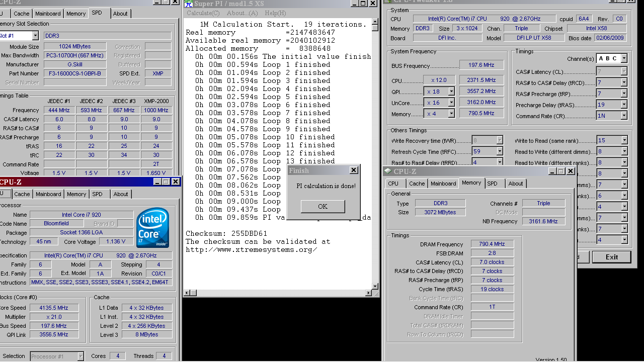Click the FSB:DRAM 2:8 value
Image resolution: width=644 pixels, height=362 pixels.
492,253
